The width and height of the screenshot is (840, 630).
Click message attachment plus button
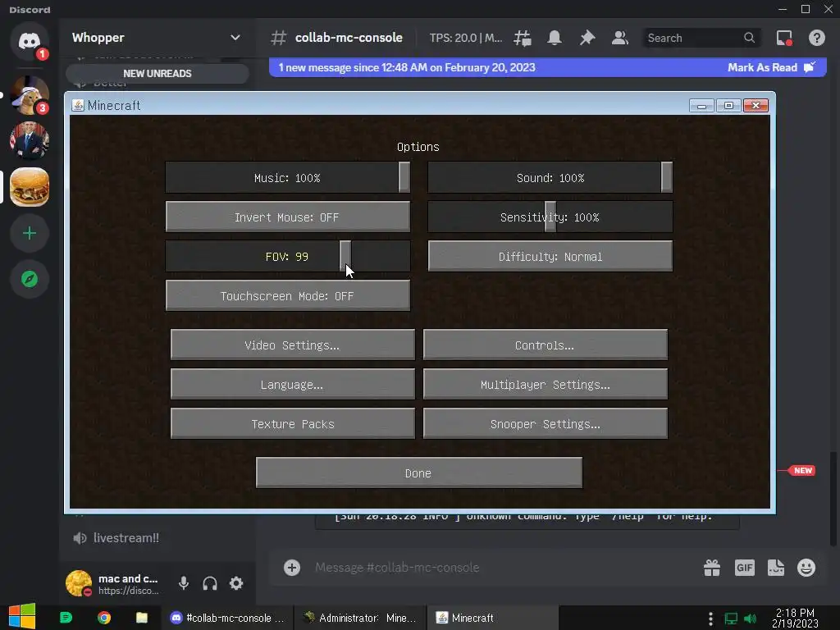click(292, 568)
